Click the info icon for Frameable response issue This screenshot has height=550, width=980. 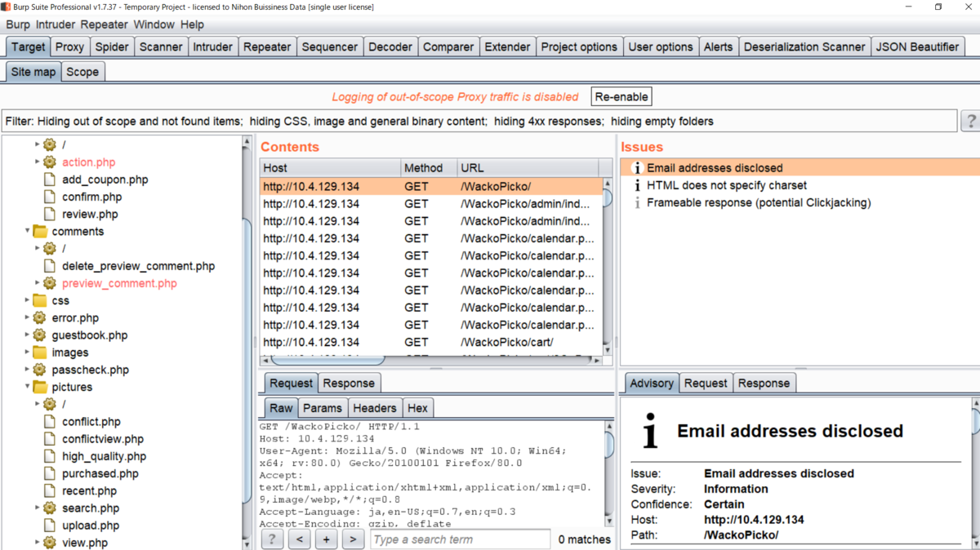point(637,202)
